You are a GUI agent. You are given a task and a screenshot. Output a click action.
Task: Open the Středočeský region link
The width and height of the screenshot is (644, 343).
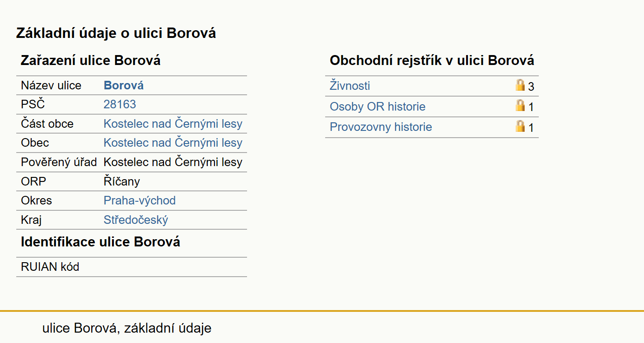click(x=136, y=220)
